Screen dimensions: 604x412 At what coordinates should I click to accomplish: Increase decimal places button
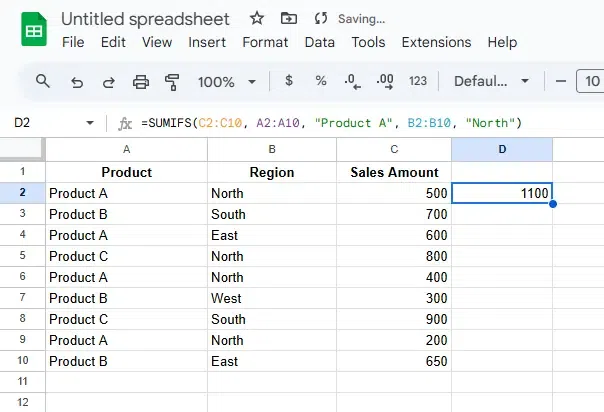coord(385,81)
